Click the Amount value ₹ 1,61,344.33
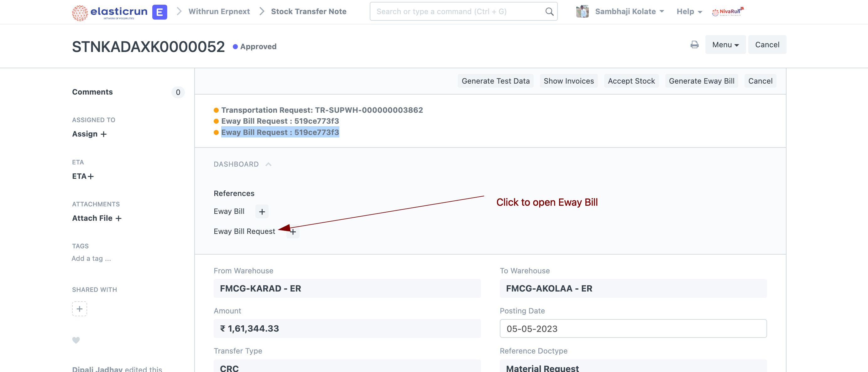This screenshot has height=372, width=868. (x=347, y=329)
